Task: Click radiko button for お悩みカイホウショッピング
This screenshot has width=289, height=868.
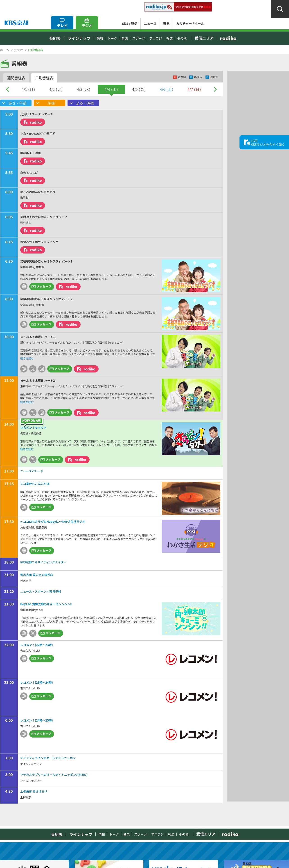Action: point(33,250)
